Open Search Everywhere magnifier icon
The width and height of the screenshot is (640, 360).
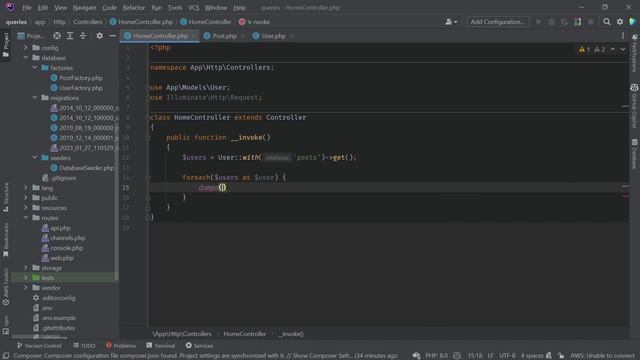coord(607,22)
